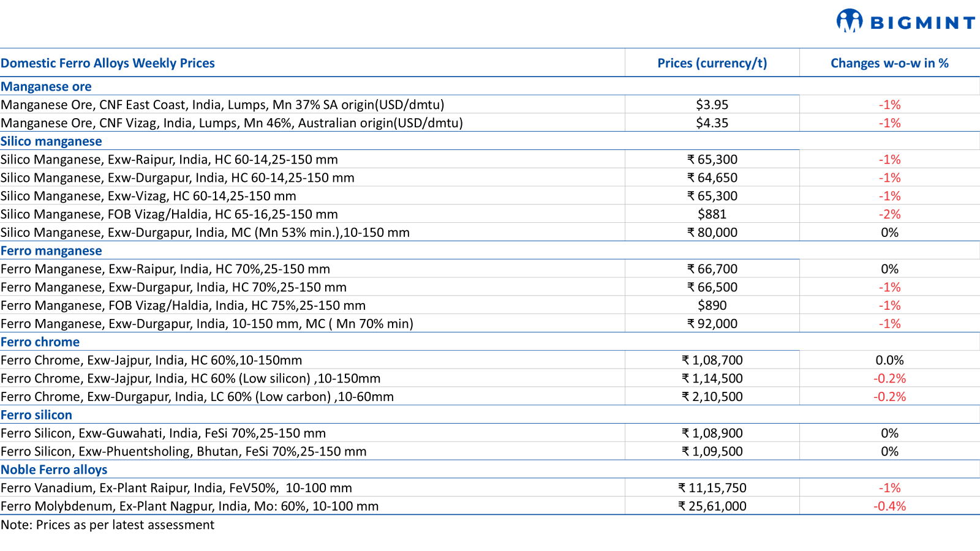Select the Silico manganese section heading
This screenshot has height=551, width=980.
point(51,141)
